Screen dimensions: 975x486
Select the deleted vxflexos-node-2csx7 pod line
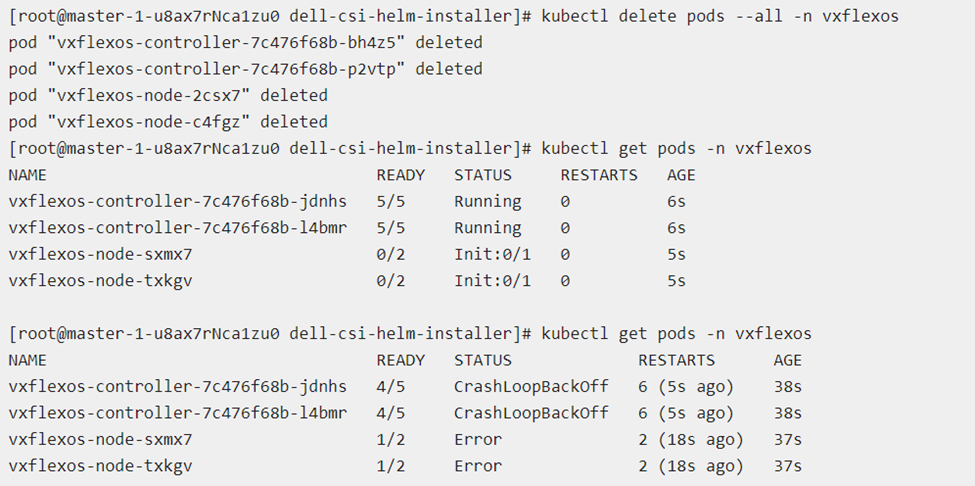pos(168,96)
